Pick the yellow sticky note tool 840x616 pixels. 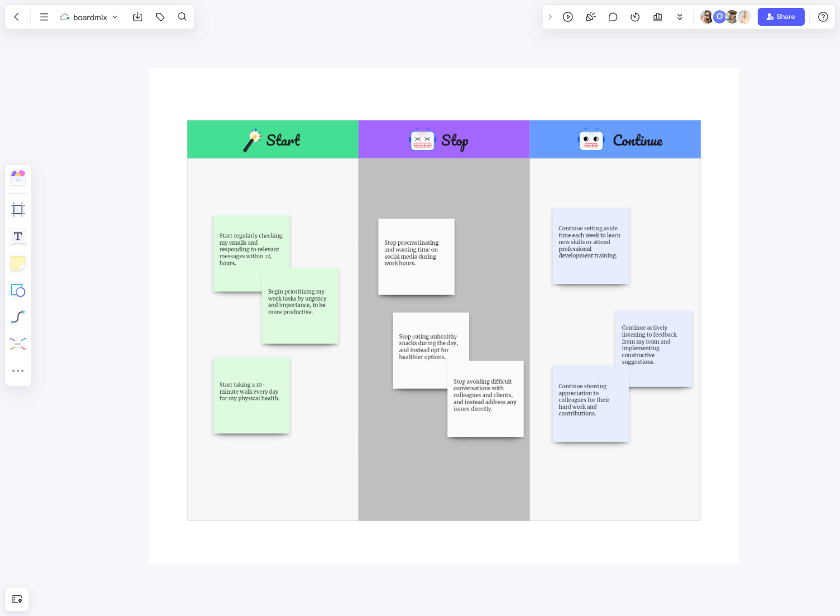[18, 263]
